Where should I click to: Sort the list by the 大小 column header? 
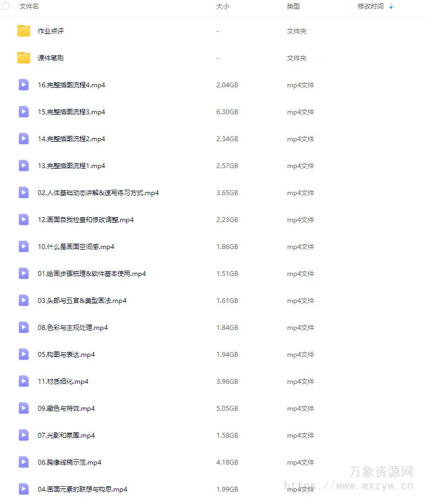coord(223,6)
